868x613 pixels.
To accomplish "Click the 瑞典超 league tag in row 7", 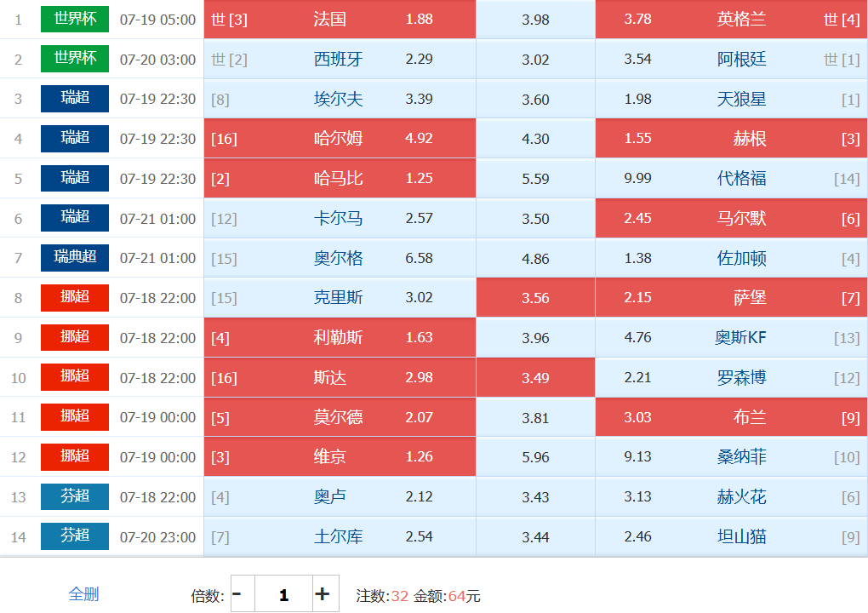I will (75, 258).
